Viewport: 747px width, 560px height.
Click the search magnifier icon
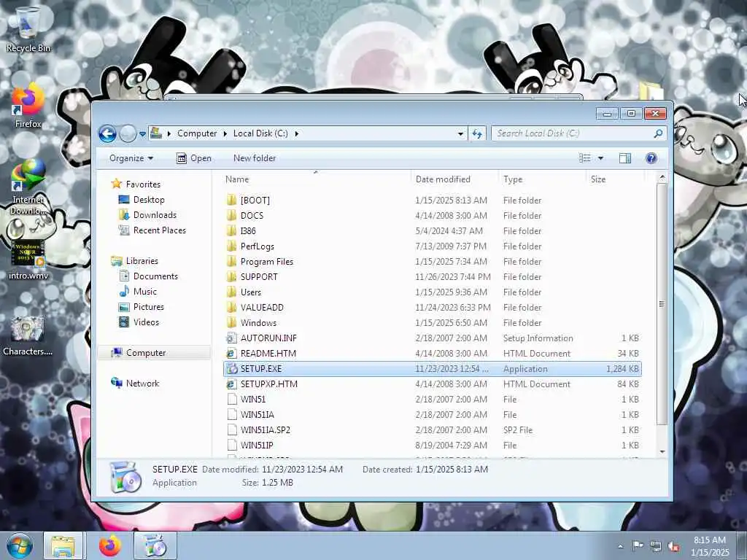pyautogui.click(x=658, y=134)
